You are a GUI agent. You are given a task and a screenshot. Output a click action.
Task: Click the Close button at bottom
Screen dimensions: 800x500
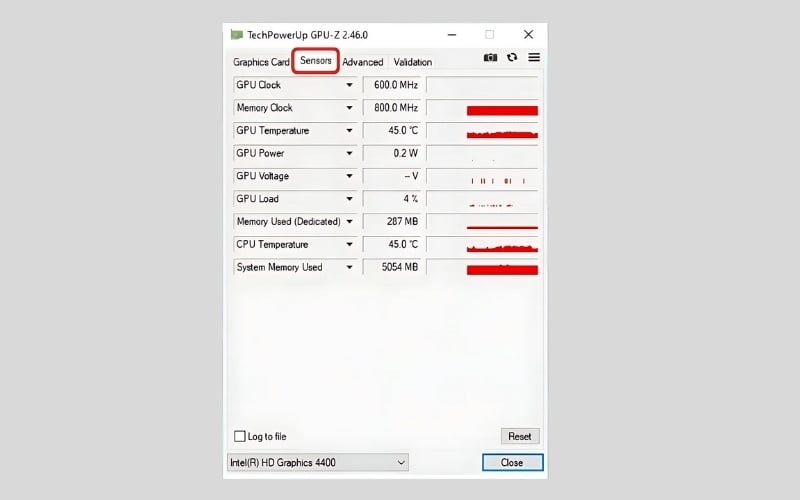(512, 462)
